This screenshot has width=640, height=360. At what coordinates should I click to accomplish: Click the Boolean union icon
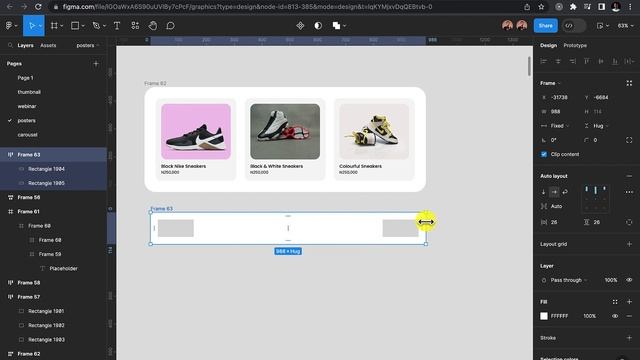[336, 26]
